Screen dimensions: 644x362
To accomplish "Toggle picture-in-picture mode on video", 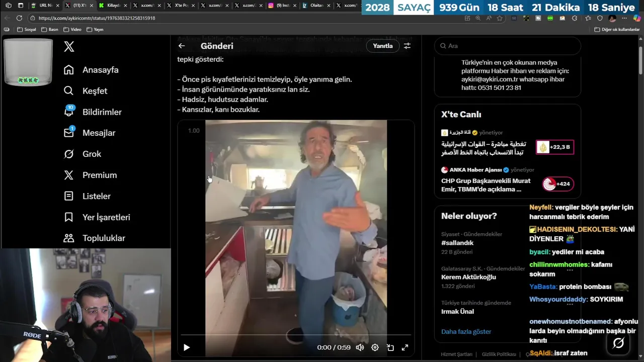I will (390, 347).
